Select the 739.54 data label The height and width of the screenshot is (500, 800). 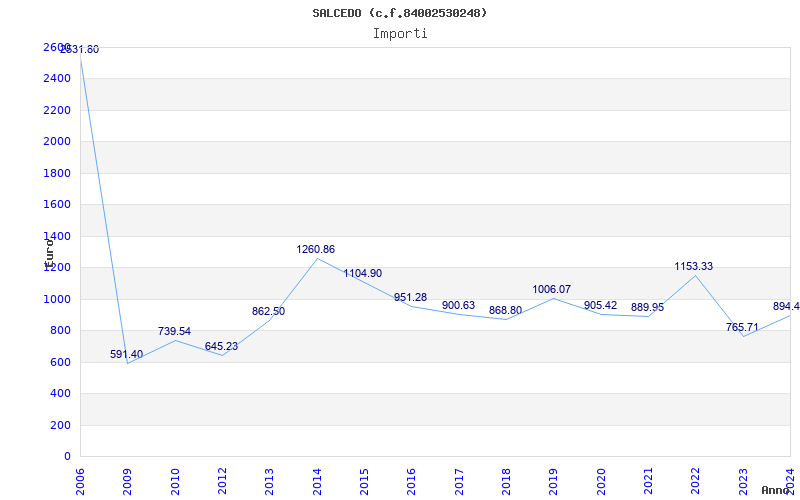[x=174, y=331]
